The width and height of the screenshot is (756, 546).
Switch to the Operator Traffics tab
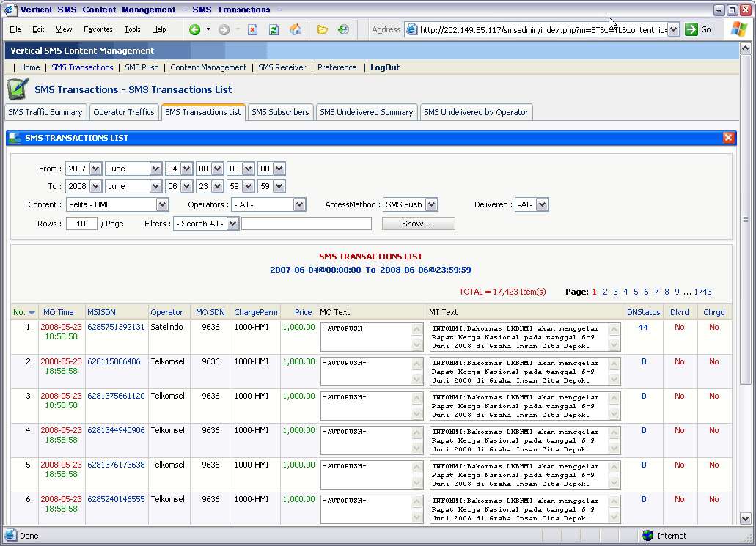(124, 112)
